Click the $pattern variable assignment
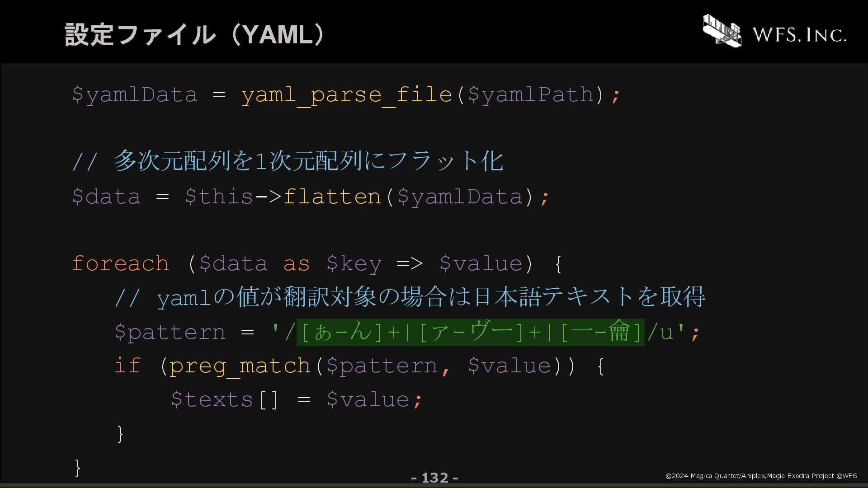The height and width of the screenshot is (488, 868). click(x=170, y=333)
